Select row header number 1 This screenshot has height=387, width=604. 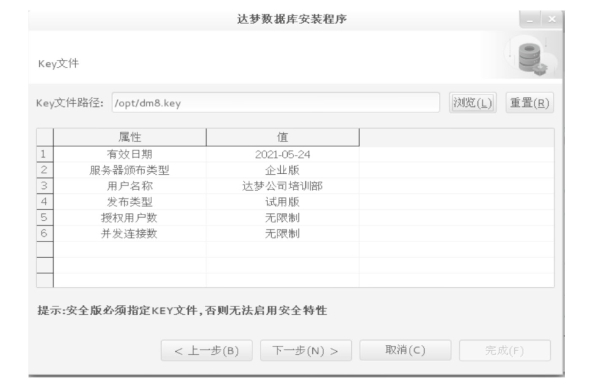pos(45,154)
